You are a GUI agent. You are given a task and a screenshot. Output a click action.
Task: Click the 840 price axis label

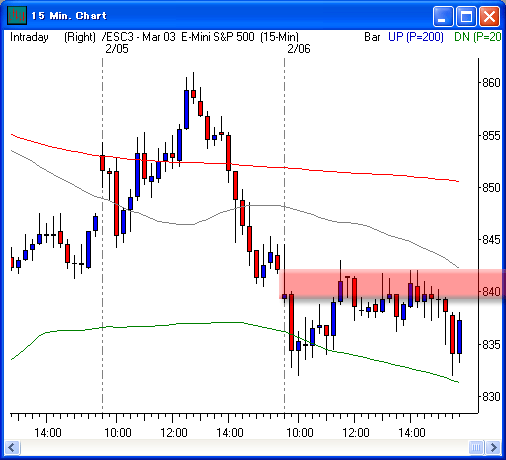[491, 292]
